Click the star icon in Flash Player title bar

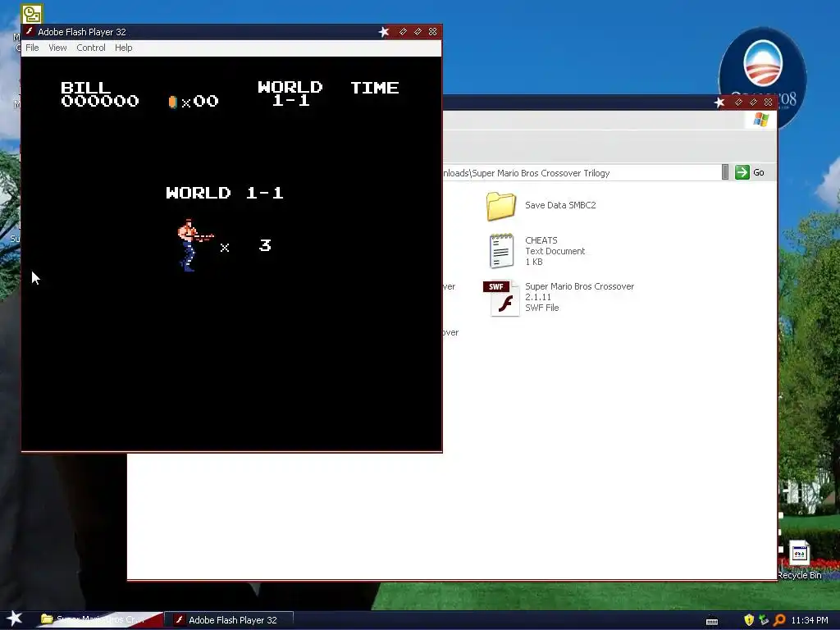coord(384,32)
